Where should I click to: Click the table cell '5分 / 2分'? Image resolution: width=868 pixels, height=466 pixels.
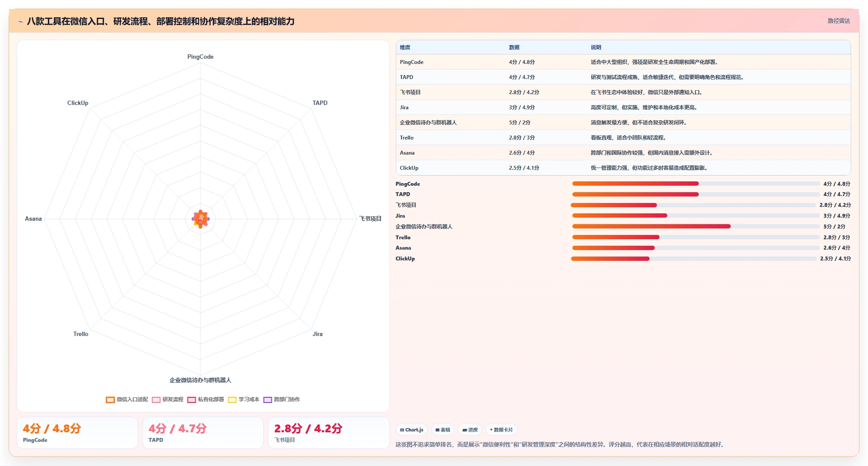click(519, 123)
